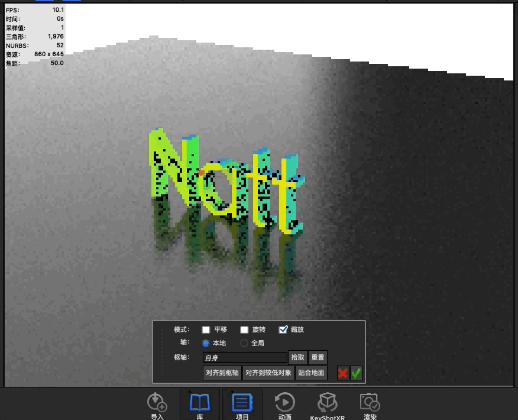
Task: Cancel transform with red X icon
Action: click(343, 373)
